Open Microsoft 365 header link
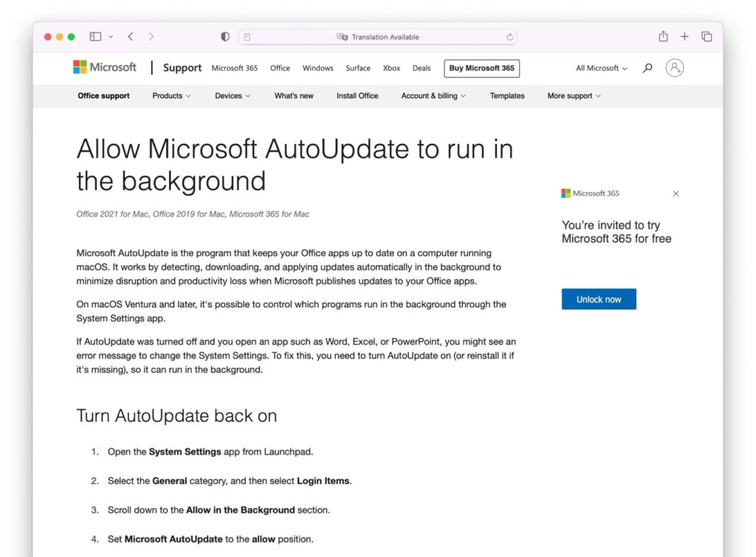This screenshot has height=557, width=756. pyautogui.click(x=235, y=68)
